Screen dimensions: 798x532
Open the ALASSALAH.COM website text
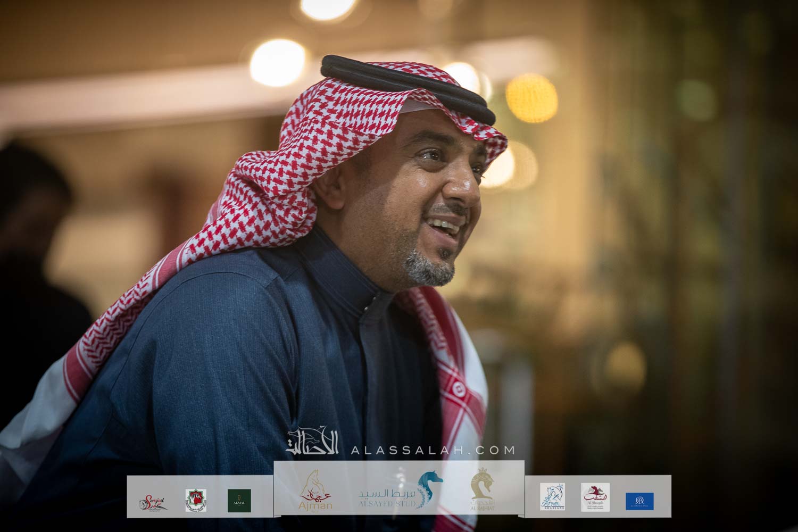click(433, 450)
